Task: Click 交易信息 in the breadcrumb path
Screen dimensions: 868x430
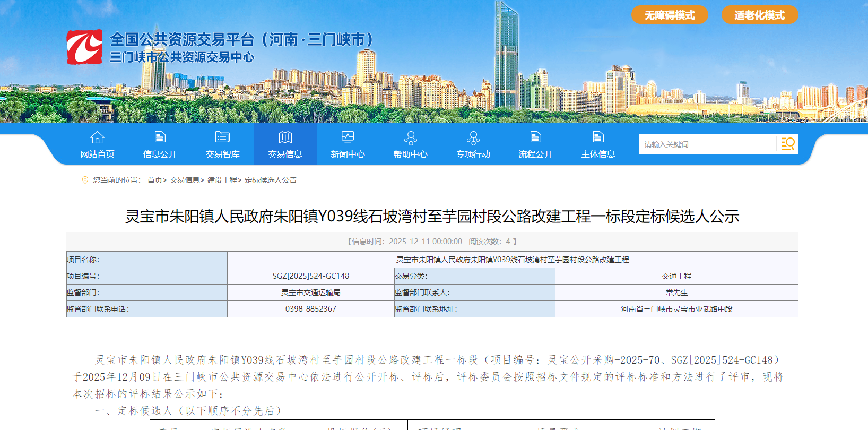Action: [x=185, y=180]
